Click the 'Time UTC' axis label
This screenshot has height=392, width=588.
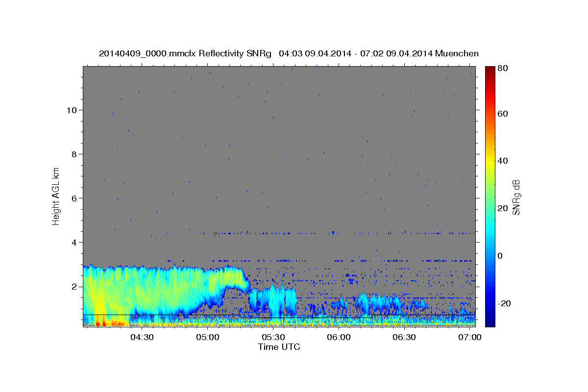279,347
